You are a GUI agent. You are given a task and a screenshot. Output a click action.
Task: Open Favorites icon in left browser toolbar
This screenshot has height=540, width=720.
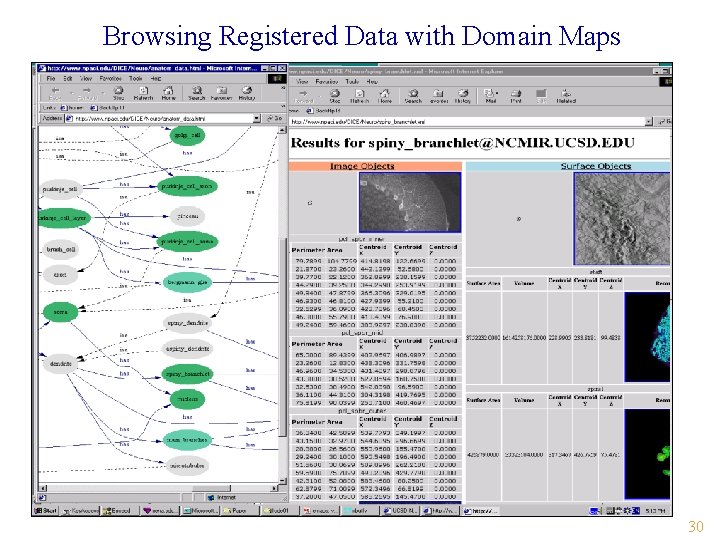tap(221, 93)
